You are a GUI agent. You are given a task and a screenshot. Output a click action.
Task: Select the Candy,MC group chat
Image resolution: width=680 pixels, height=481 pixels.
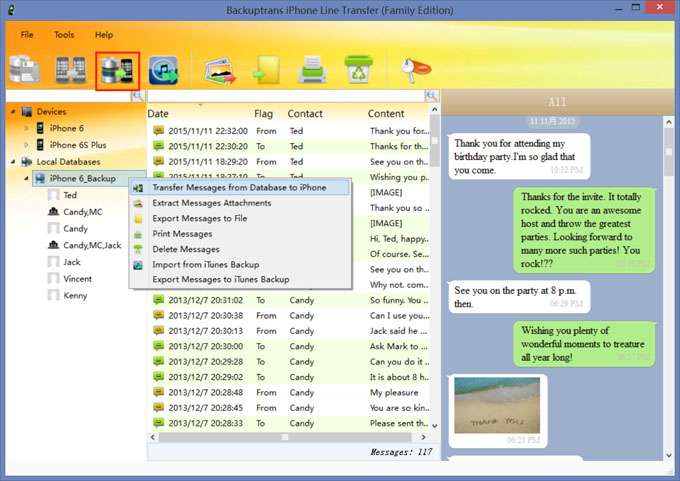(x=83, y=212)
